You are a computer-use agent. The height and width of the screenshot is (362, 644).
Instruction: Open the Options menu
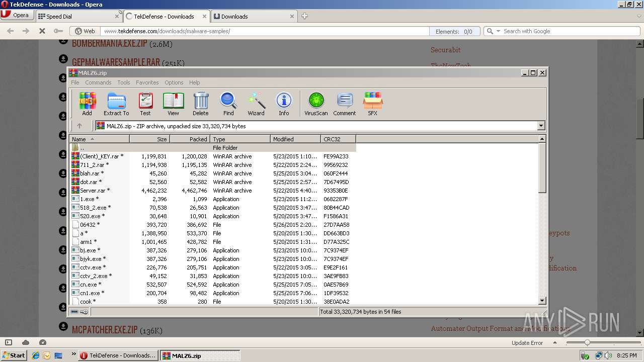point(174,82)
